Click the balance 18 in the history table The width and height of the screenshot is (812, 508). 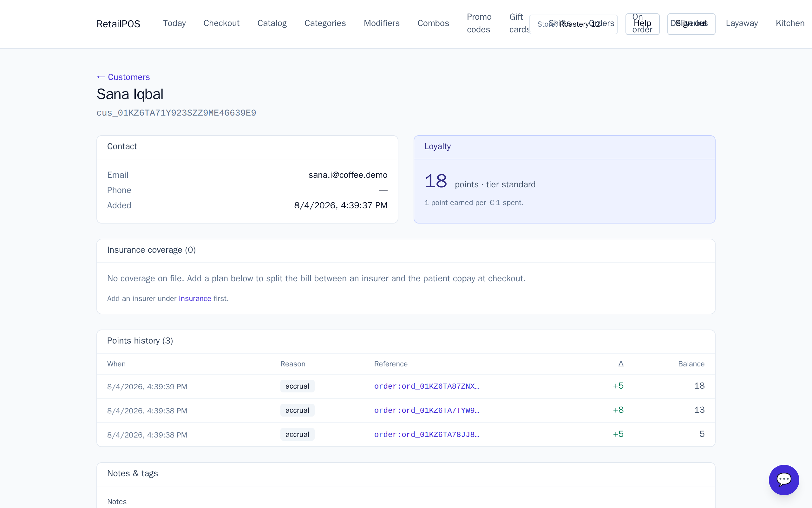coord(699,386)
